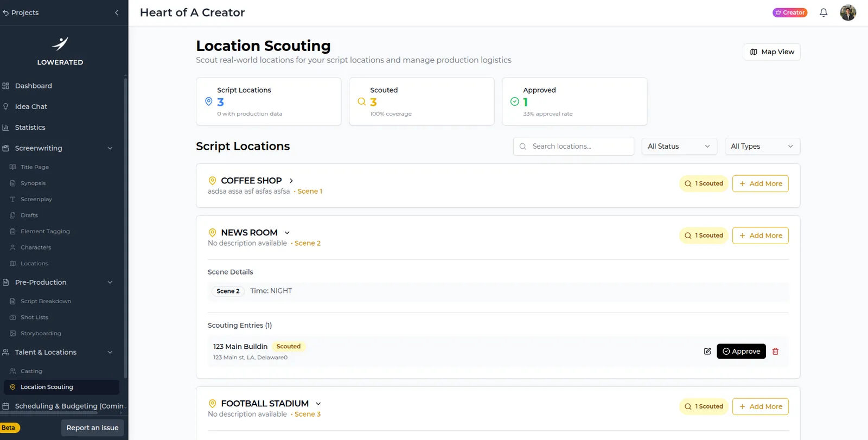
Task: Approve the 123 Main Buildin entry
Action: point(741,352)
